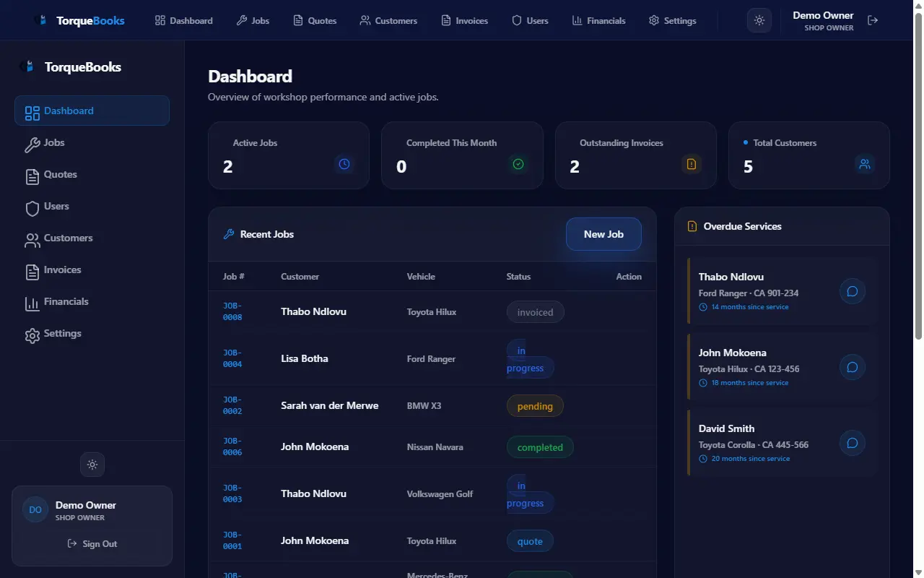Viewport: 924px width, 578px height.
Task: Click the Active Jobs stat card
Action: (289, 155)
